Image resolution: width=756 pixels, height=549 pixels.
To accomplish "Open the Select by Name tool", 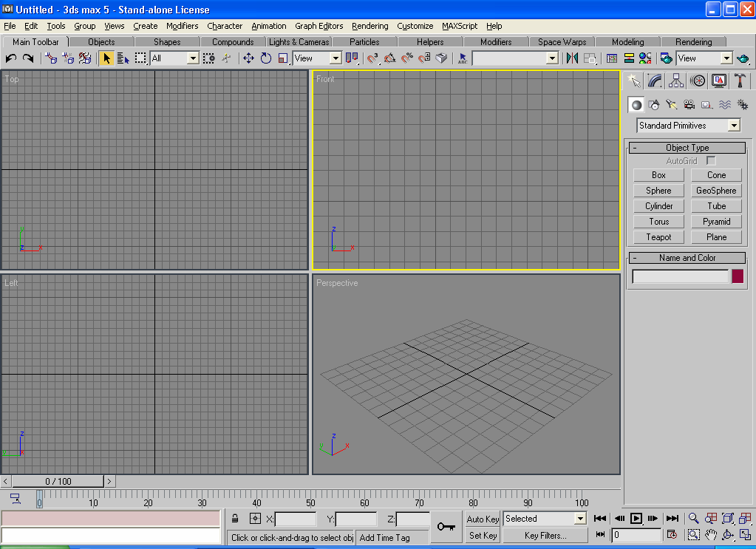I will (123, 58).
